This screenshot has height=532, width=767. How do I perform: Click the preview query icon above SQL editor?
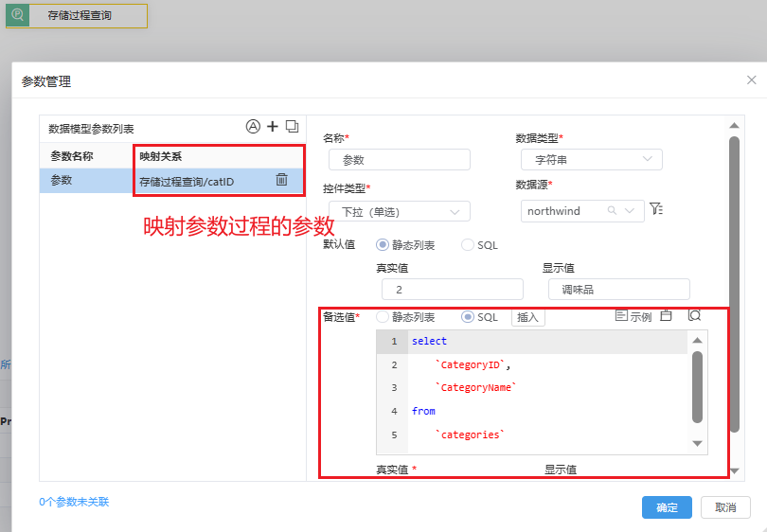(694, 315)
